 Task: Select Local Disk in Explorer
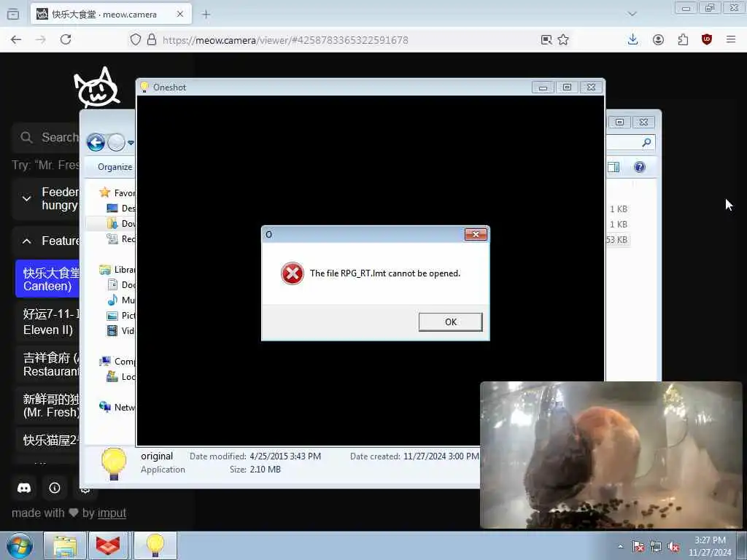click(121, 377)
